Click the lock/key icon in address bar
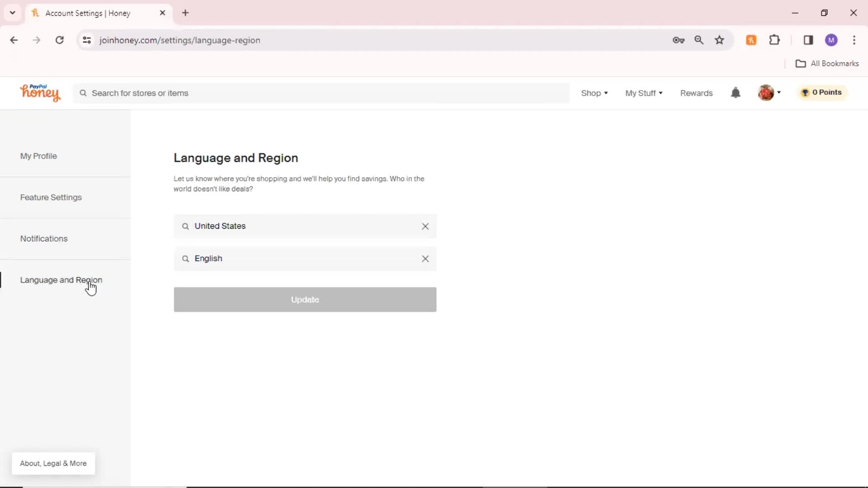Image resolution: width=868 pixels, height=488 pixels. point(679,40)
